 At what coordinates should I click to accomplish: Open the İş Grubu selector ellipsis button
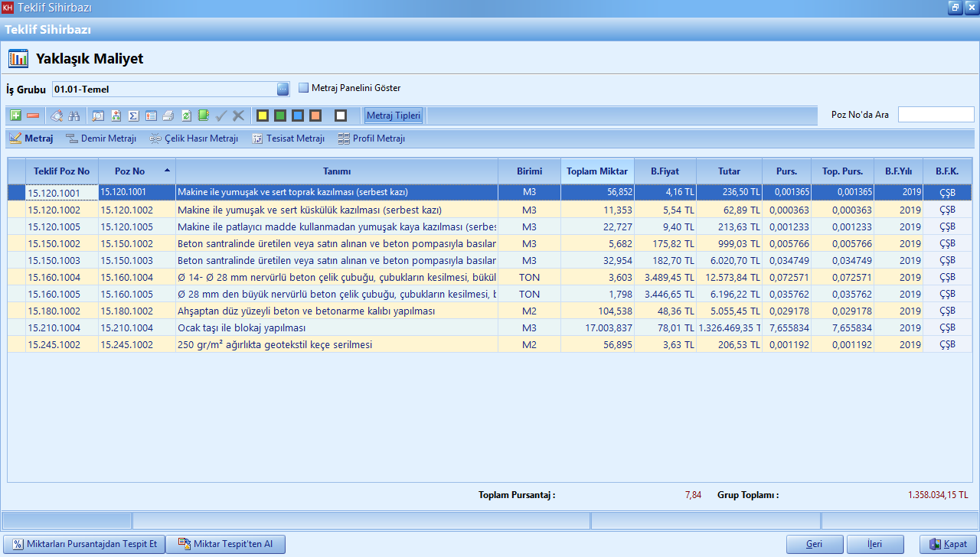coord(283,89)
